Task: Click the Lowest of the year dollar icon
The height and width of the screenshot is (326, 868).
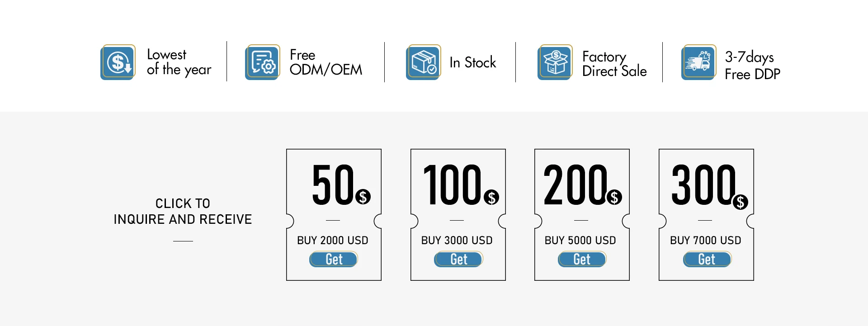Action: [x=118, y=62]
